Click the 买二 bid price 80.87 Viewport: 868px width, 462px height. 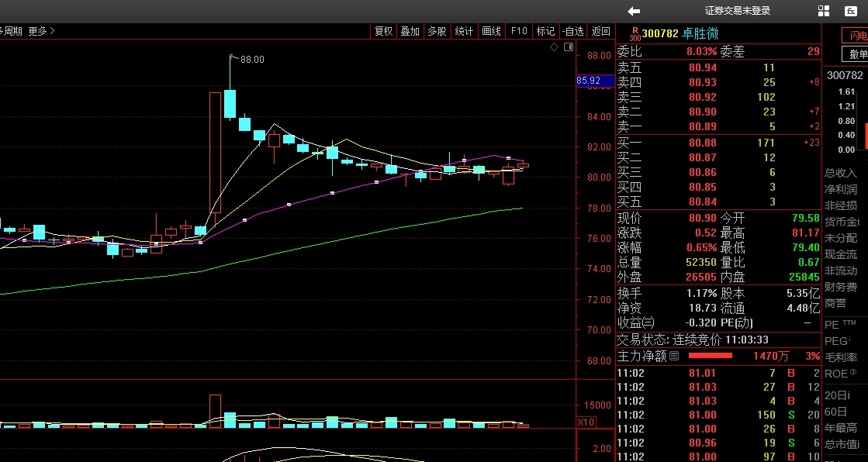(703, 157)
